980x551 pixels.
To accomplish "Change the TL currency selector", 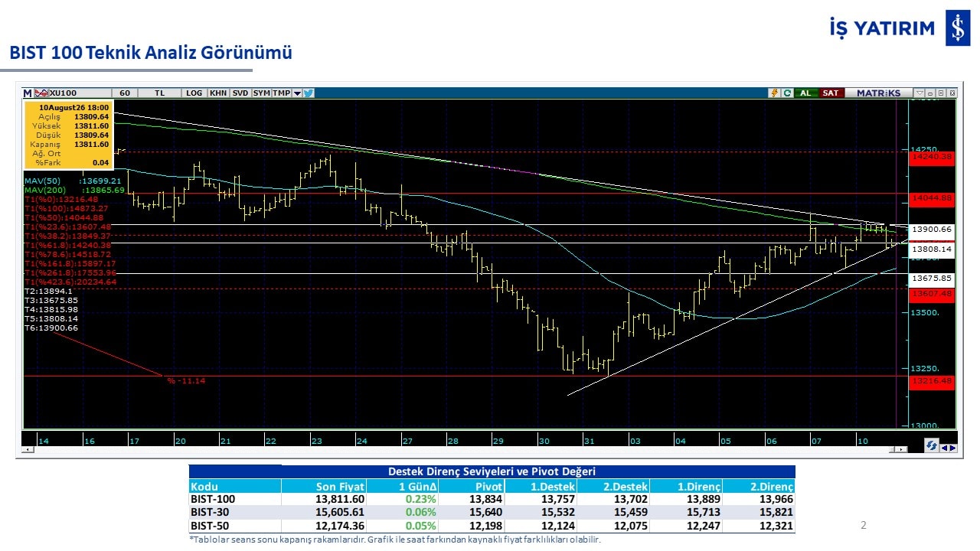I will click(x=159, y=93).
